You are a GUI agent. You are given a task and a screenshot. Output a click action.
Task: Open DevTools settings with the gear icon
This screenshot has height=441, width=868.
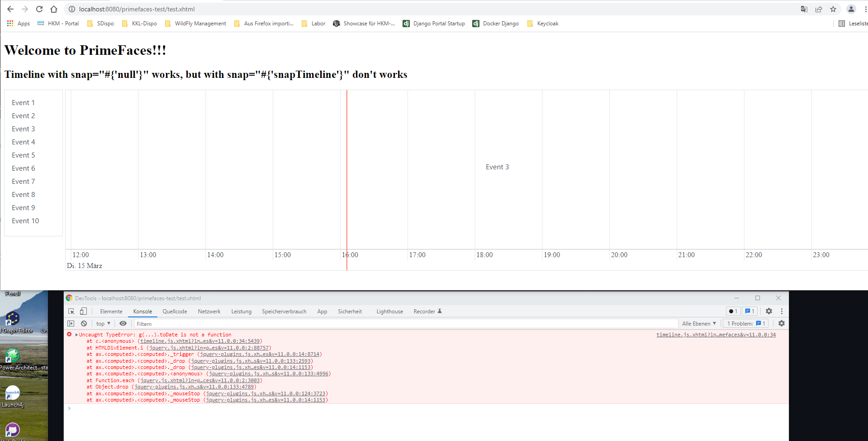point(769,311)
